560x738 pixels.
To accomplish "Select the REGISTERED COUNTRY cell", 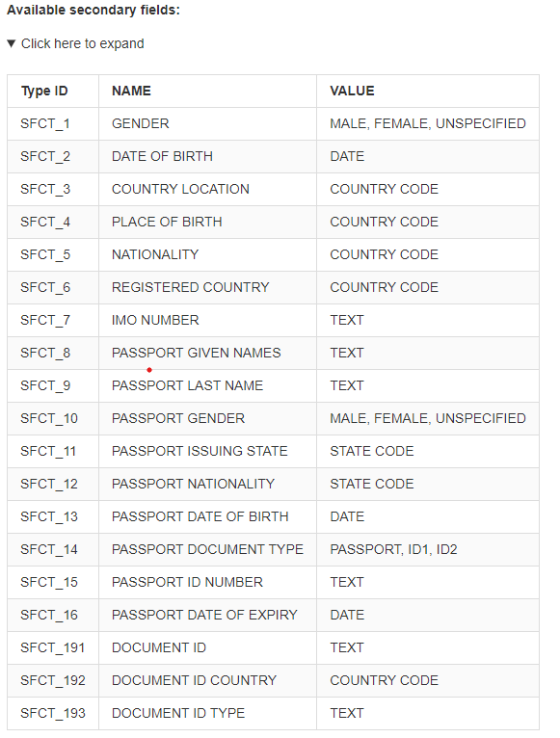I will point(207,287).
